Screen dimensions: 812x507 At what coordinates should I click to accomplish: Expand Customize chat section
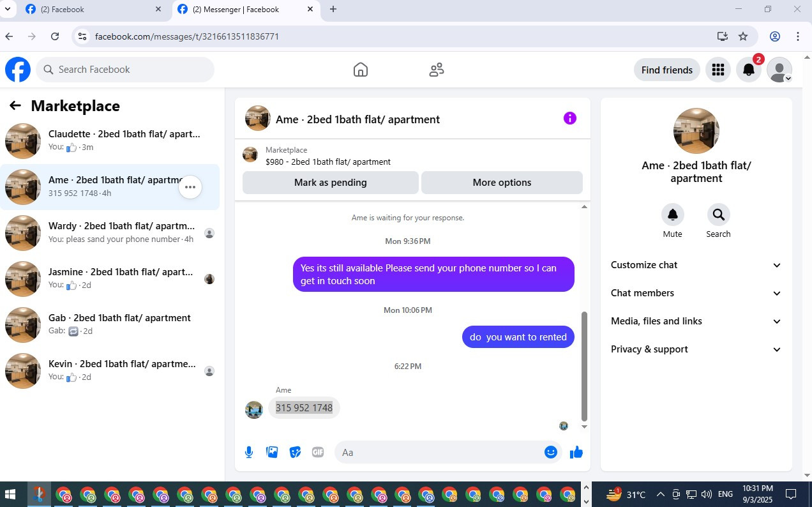click(696, 265)
